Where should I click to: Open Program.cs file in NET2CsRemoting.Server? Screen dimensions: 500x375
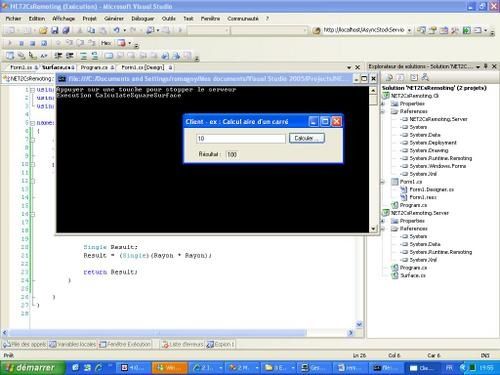click(x=413, y=268)
